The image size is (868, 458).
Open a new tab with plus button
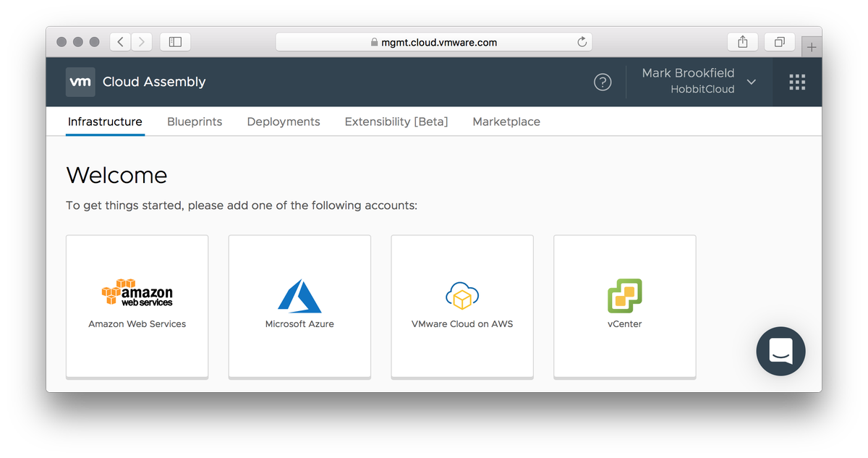click(x=812, y=47)
